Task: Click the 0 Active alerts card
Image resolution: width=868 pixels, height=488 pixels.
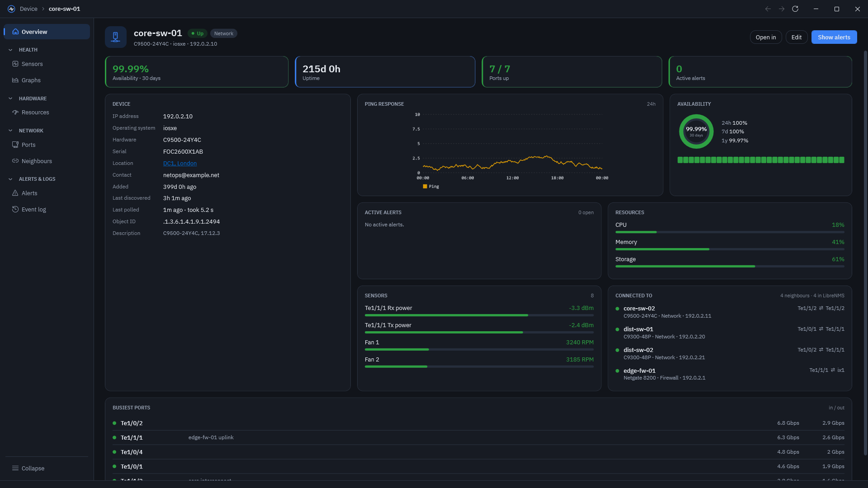Action: pos(760,72)
